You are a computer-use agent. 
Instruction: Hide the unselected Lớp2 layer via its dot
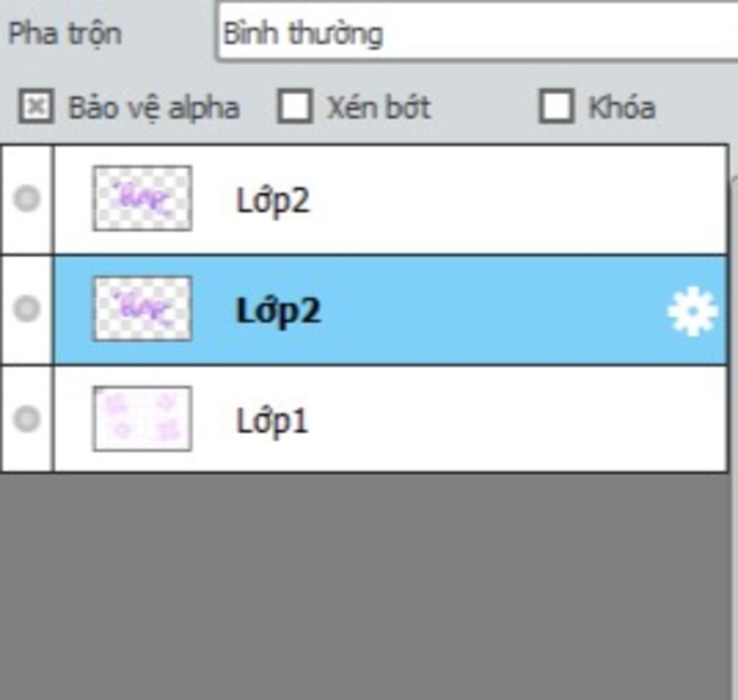point(27,198)
